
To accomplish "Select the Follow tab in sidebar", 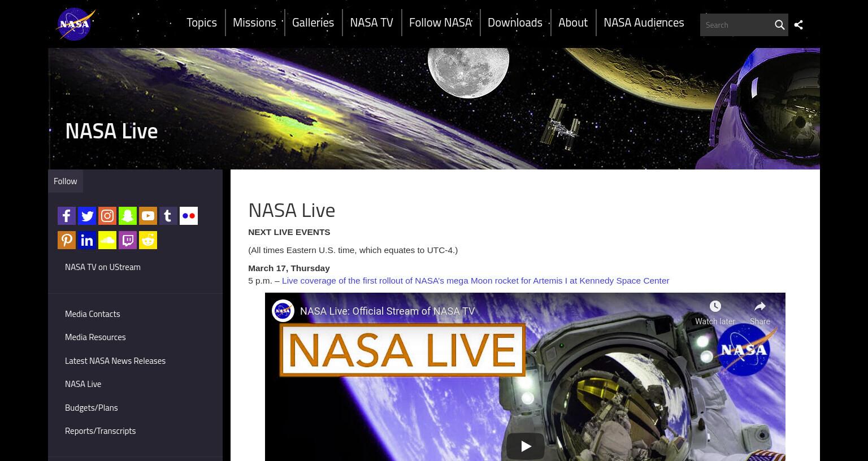I will pyautogui.click(x=66, y=181).
